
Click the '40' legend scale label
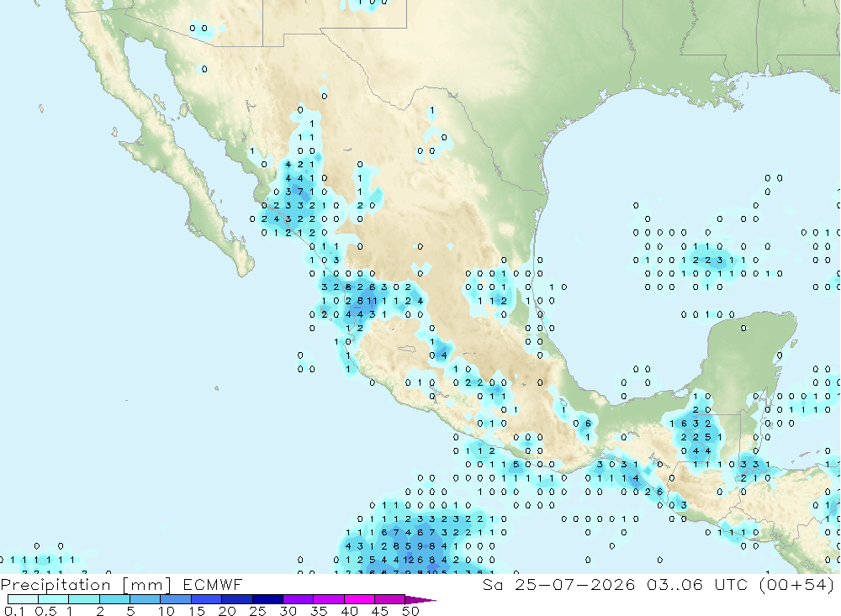tap(350, 611)
